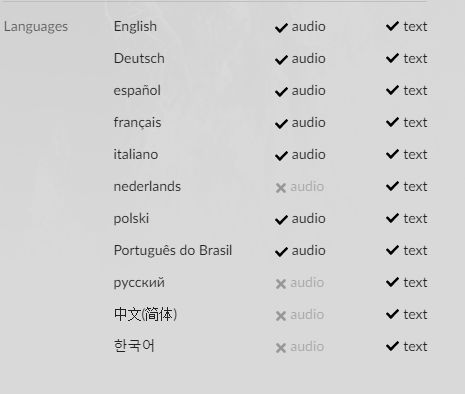Click the 한국어 language entry
465x394 pixels.
point(134,346)
